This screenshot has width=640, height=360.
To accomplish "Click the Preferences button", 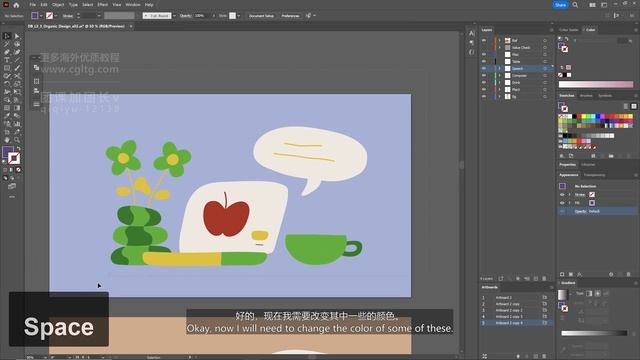I will click(x=290, y=16).
